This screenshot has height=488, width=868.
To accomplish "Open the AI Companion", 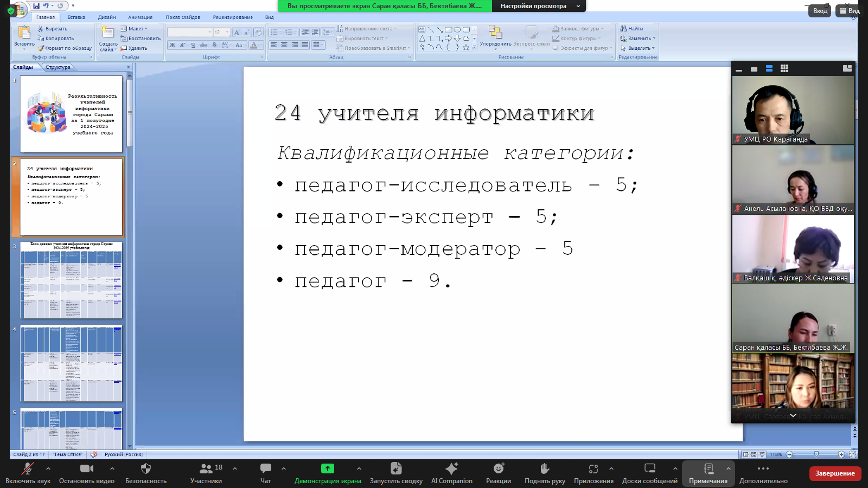I will [451, 472].
